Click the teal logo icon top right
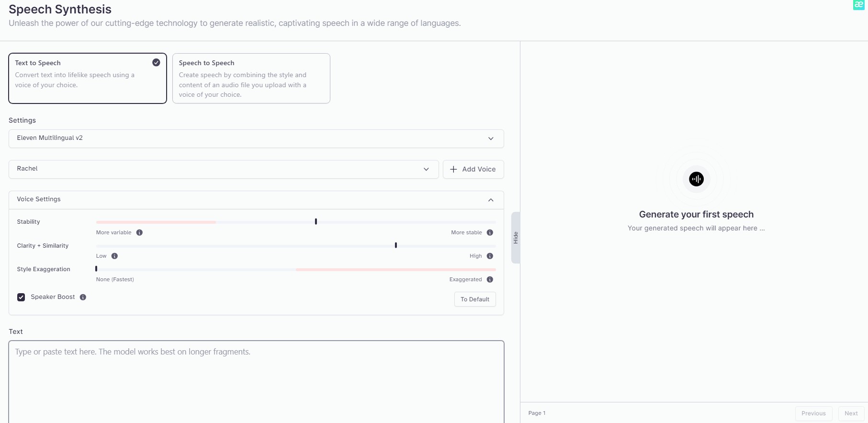The image size is (868, 423). pos(858,5)
